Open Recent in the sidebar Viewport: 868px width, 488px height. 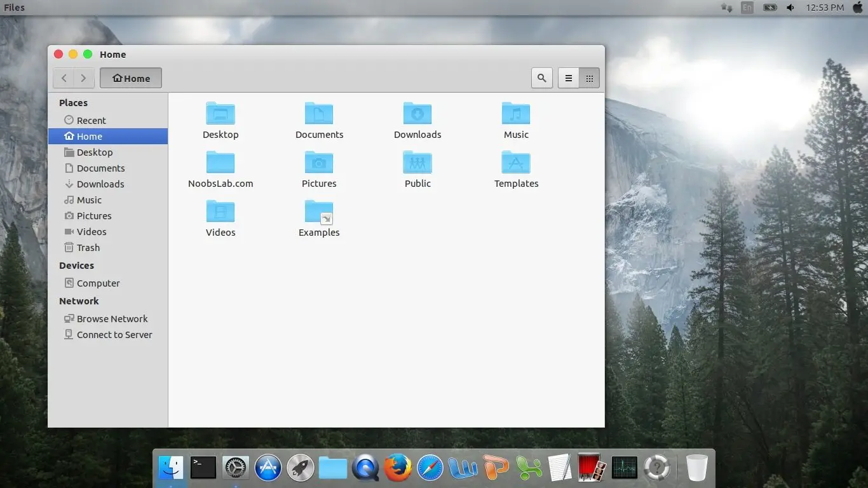(x=91, y=120)
